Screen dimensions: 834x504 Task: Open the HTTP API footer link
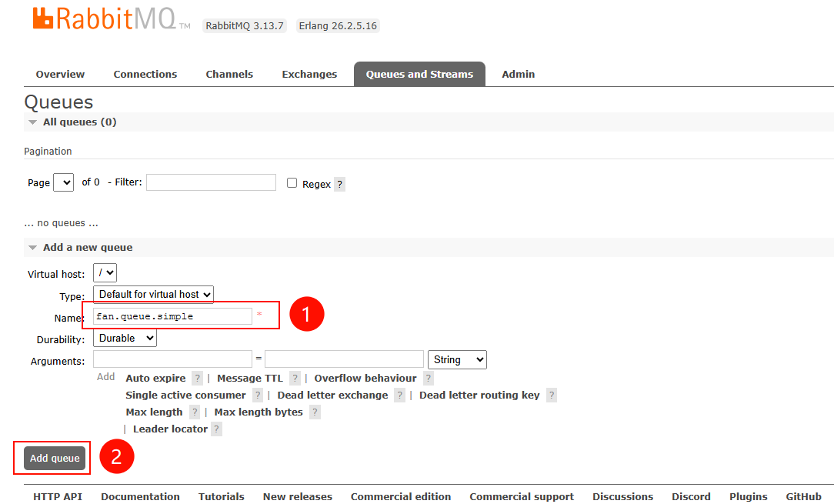[58, 496]
